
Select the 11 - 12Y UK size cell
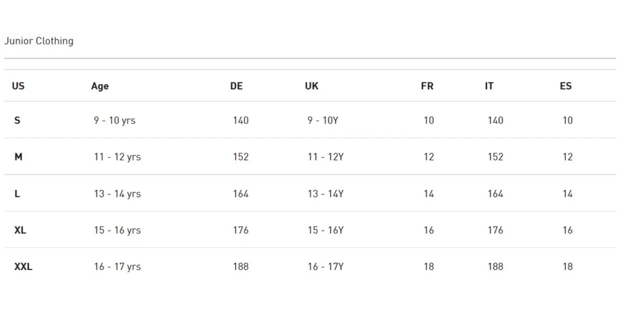pyautogui.click(x=325, y=157)
